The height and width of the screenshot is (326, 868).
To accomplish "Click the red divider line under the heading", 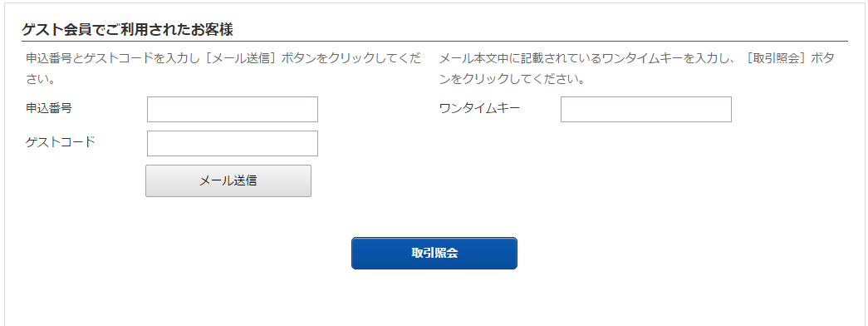I will click(434, 41).
